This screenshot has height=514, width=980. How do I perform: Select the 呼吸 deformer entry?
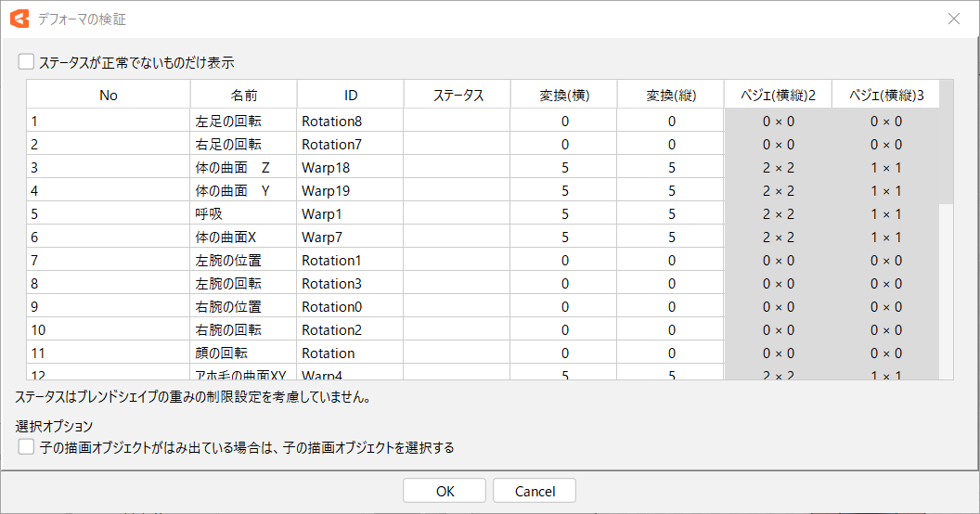tap(209, 214)
